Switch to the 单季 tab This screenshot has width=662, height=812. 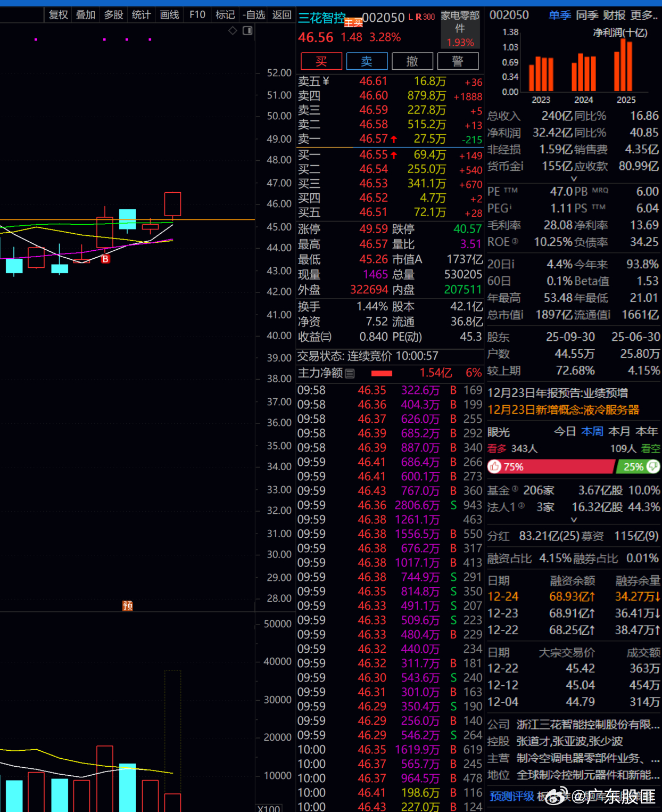[560, 15]
